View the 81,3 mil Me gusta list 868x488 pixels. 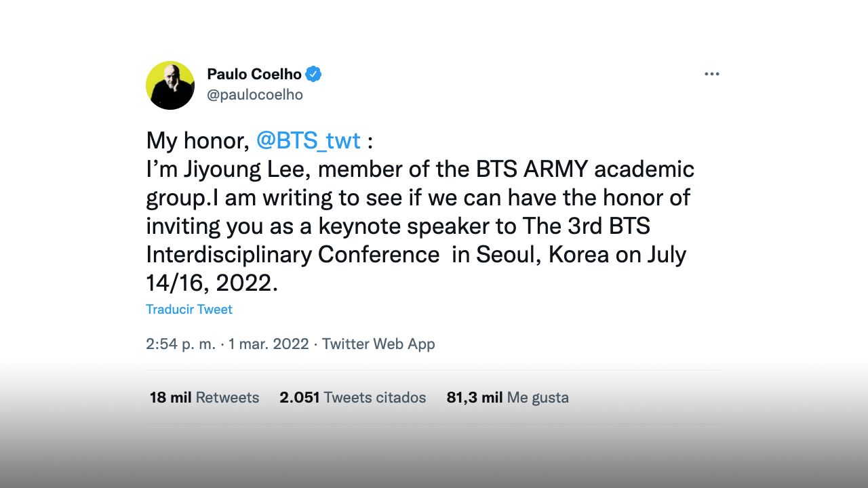(507, 397)
